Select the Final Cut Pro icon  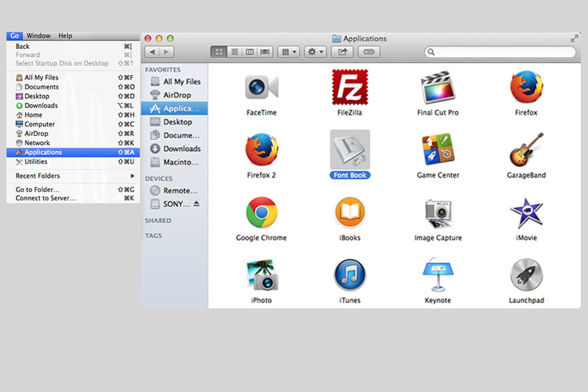(438, 87)
